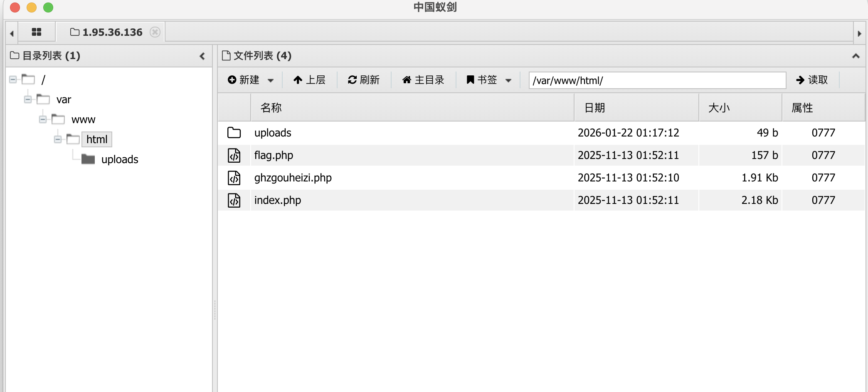Image resolution: width=868 pixels, height=392 pixels.
Task: Refresh the file list with 刷新
Action: pos(364,80)
